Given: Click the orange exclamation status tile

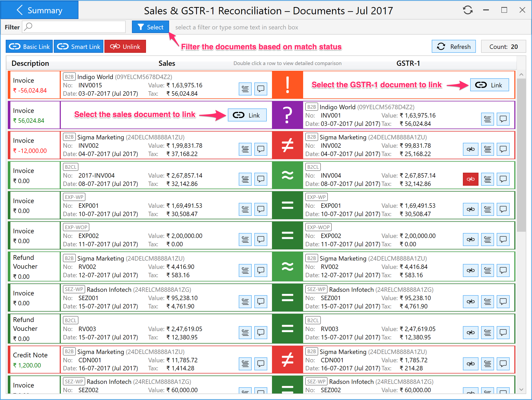Looking at the screenshot, I should [287, 85].
